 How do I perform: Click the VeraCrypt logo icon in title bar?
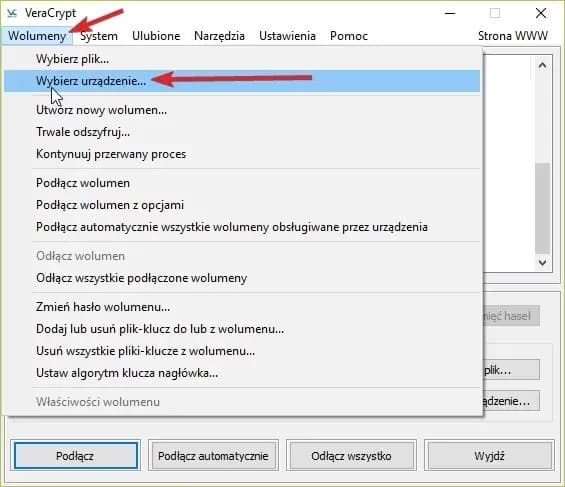[x=12, y=13]
